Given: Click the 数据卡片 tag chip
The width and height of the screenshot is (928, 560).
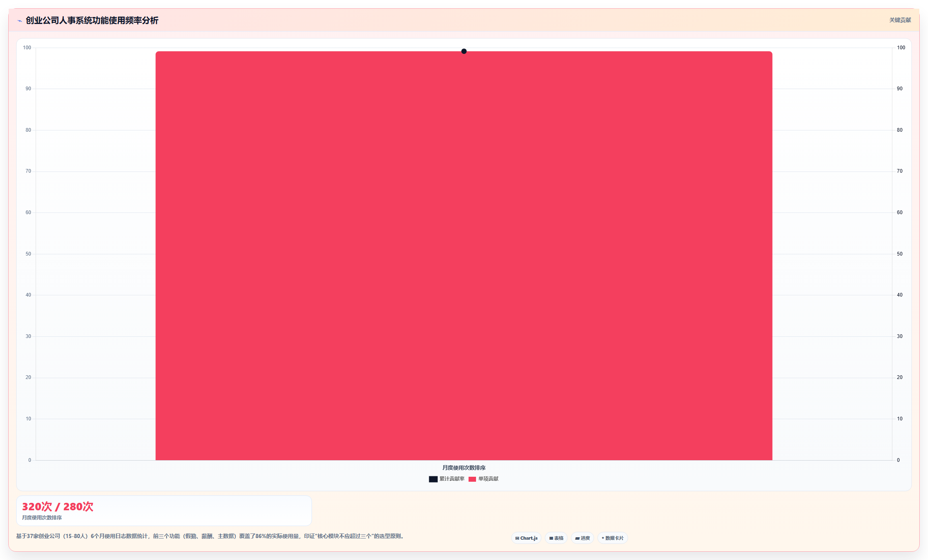Looking at the screenshot, I should click(613, 538).
